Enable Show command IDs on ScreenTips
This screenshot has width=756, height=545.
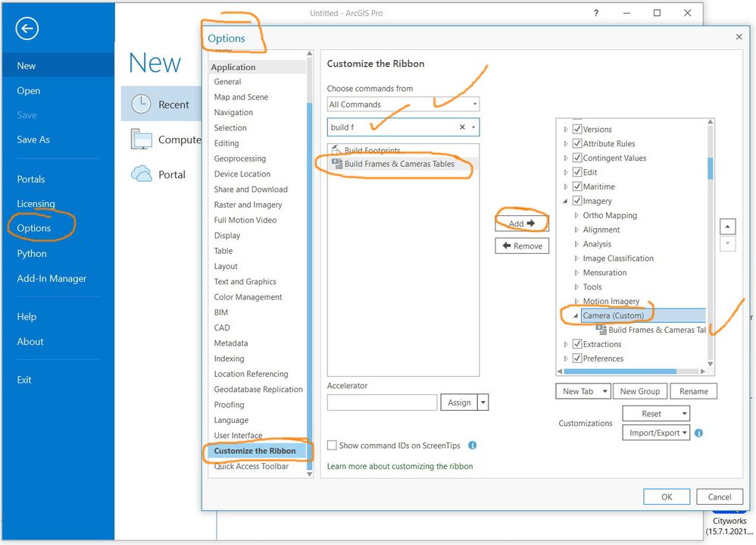click(x=332, y=445)
